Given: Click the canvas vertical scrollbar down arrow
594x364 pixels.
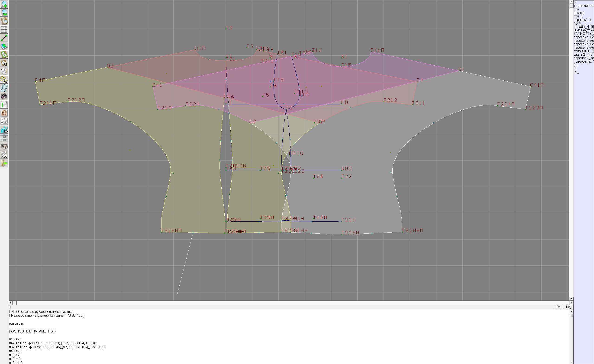Looking at the screenshot, I should (x=571, y=299).
